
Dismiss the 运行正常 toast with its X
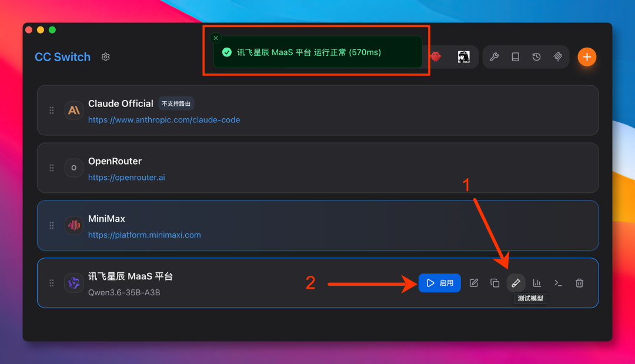click(x=216, y=38)
